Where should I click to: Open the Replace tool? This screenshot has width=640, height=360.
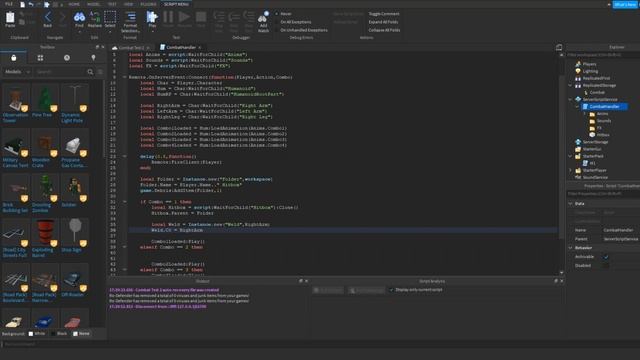[95, 19]
